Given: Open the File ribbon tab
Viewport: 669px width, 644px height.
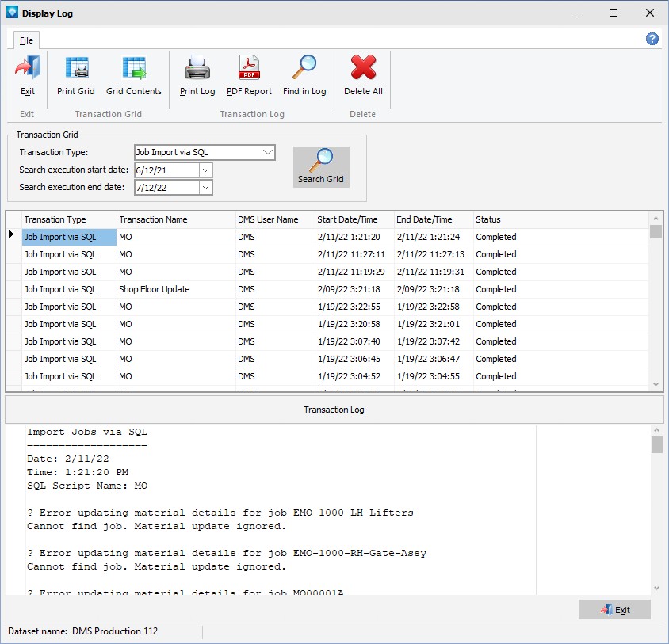Looking at the screenshot, I should click(x=26, y=40).
